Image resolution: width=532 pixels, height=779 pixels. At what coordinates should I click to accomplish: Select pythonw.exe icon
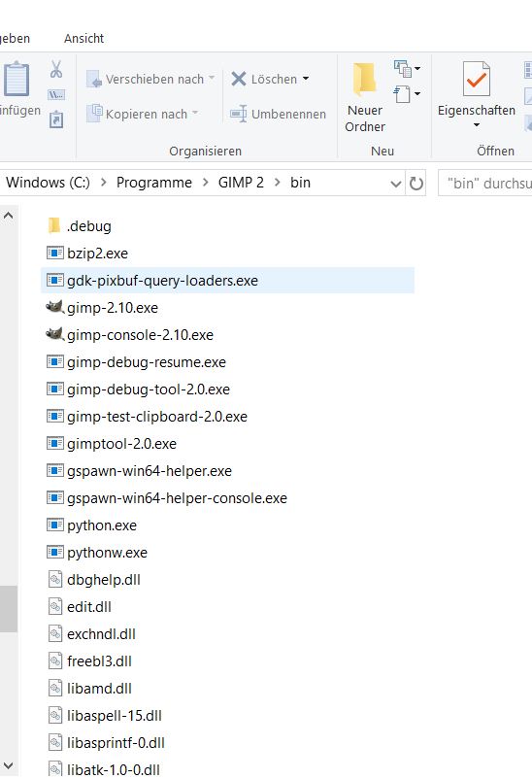[x=55, y=552]
